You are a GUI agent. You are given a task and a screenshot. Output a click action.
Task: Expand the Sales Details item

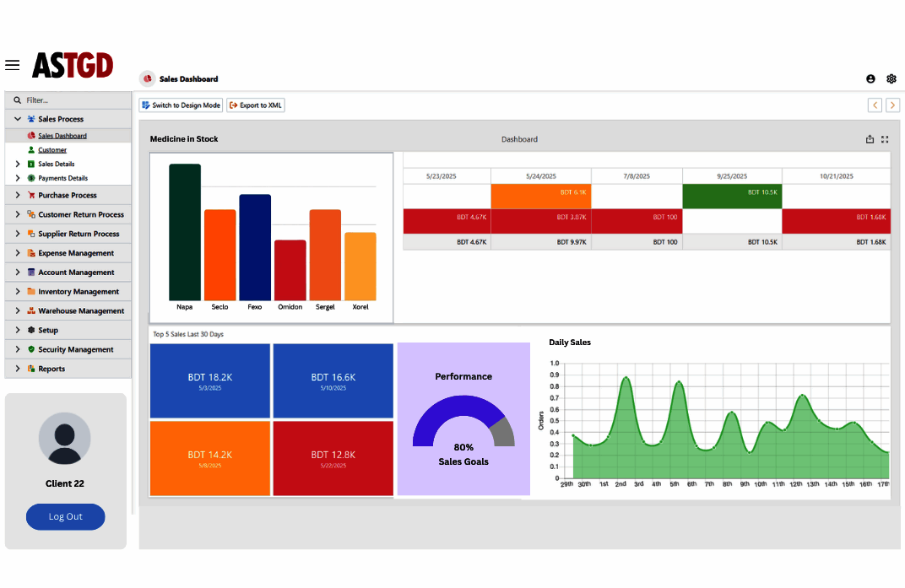[x=18, y=164]
